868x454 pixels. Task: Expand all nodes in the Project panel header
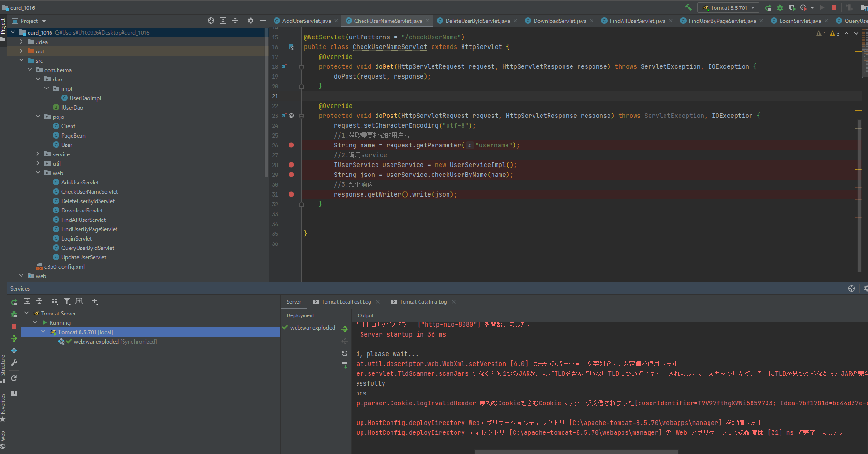pyautogui.click(x=223, y=21)
